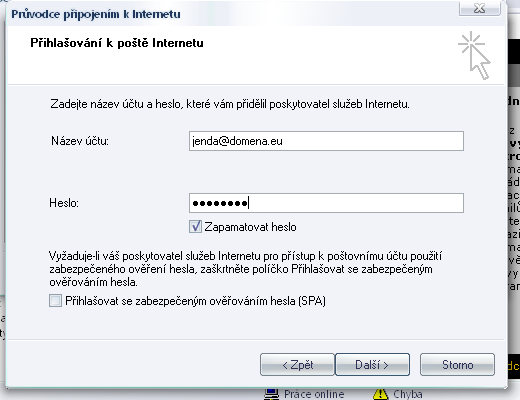
Task: Click the SPA checkbox label text
Action: pos(195,301)
